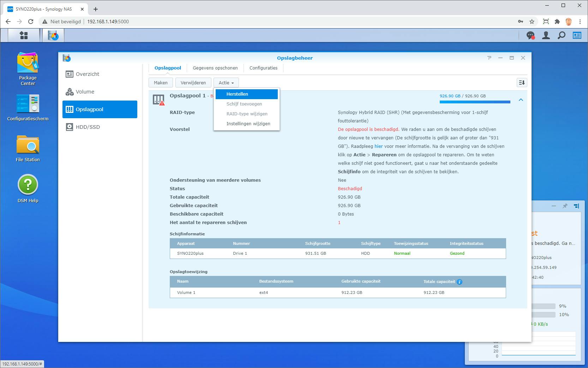The width and height of the screenshot is (588, 368).
Task: Click the 'Gezond' integrity status cell
Action: (x=457, y=254)
